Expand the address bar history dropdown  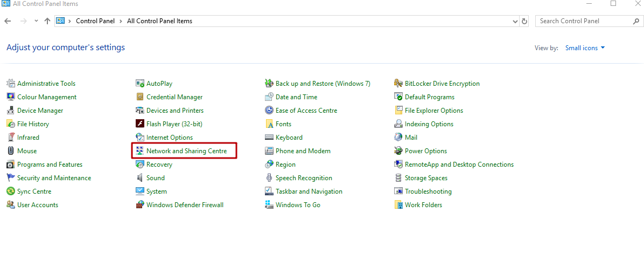pos(515,21)
